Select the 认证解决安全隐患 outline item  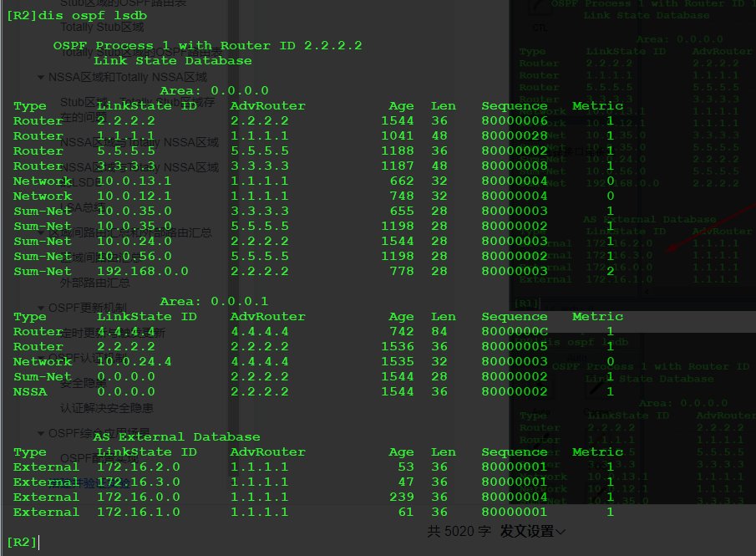pos(107,408)
